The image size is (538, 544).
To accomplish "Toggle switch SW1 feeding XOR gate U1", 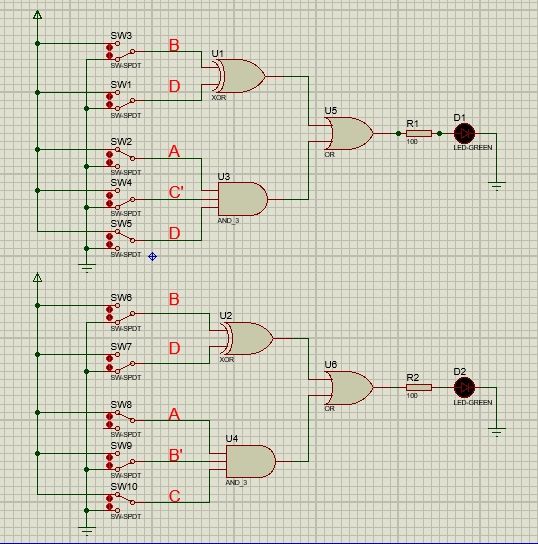I will coord(122,101).
